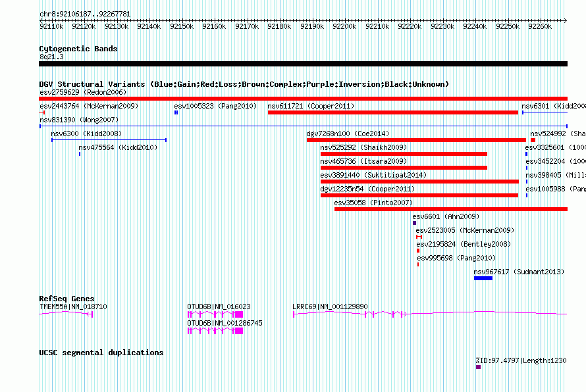Open the %ID:97.4797|Length:1230 label
The width and height of the screenshot is (586, 392).
(521, 360)
